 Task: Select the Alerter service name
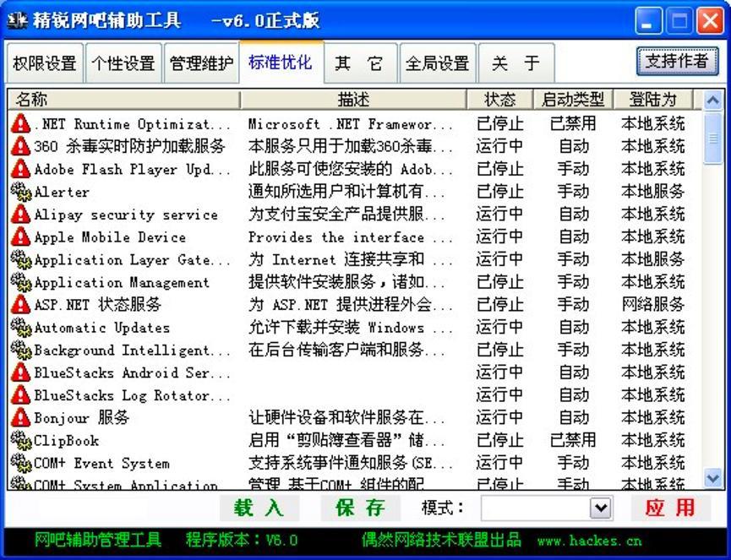(x=62, y=192)
